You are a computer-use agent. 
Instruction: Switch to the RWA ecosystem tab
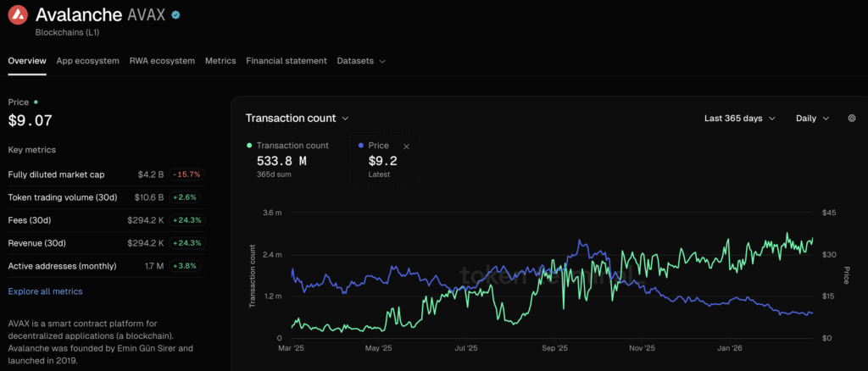point(162,61)
